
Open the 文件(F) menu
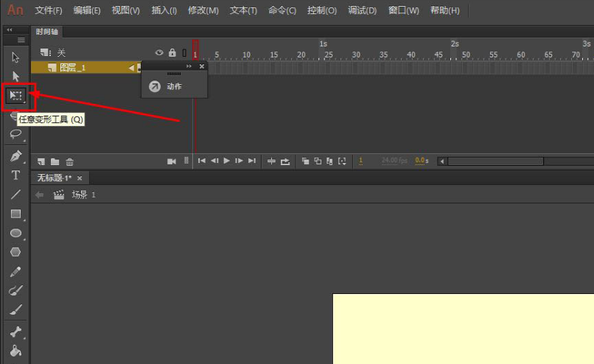click(x=49, y=10)
